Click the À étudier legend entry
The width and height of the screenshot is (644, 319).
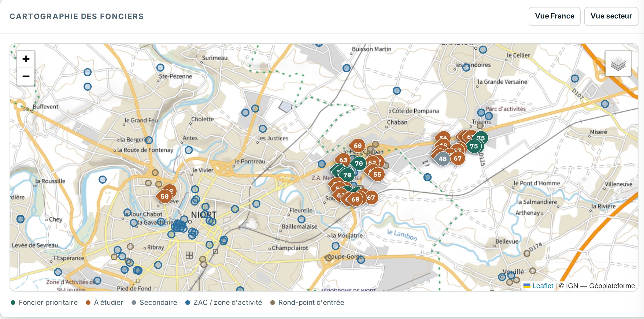pyautogui.click(x=105, y=303)
